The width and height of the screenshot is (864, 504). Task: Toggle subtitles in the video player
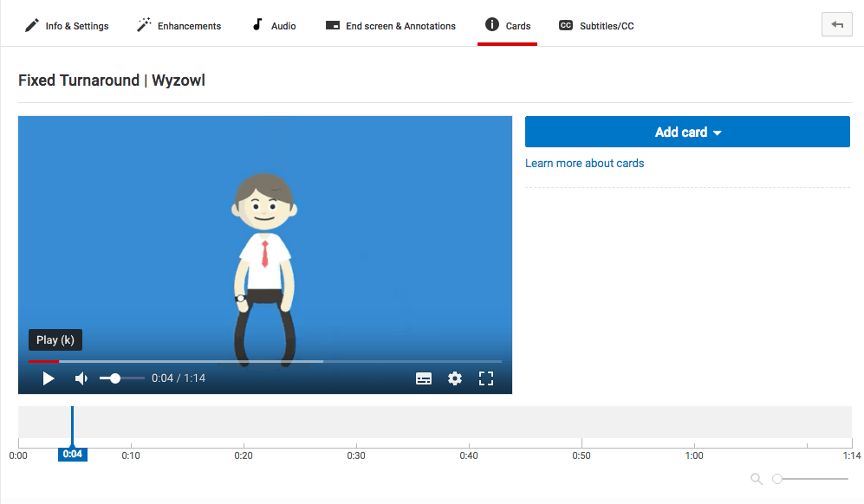[x=424, y=378]
